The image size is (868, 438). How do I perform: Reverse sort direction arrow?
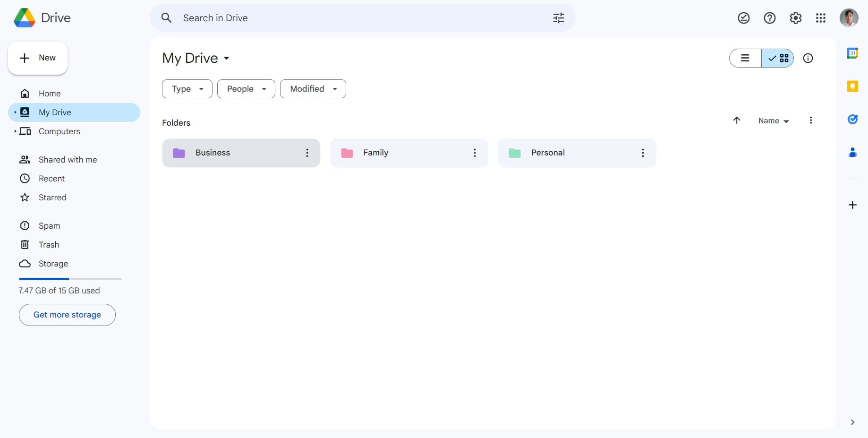tap(737, 120)
